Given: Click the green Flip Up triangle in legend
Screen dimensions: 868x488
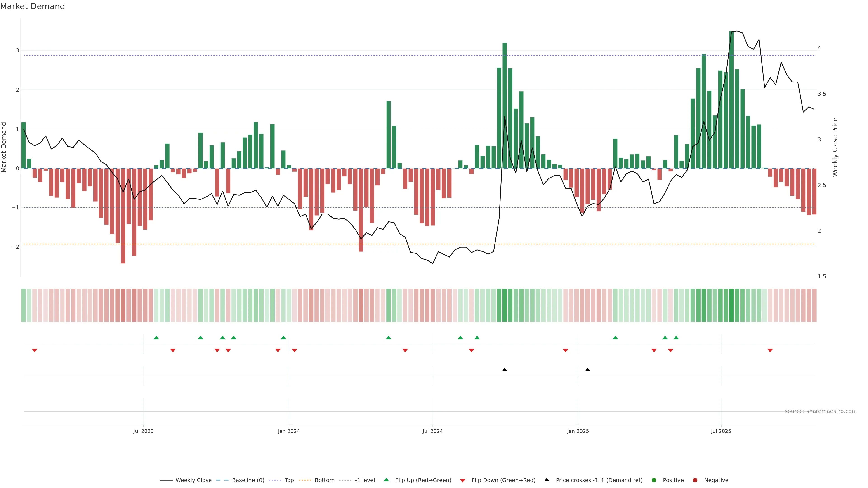Looking at the screenshot, I should tap(387, 480).
